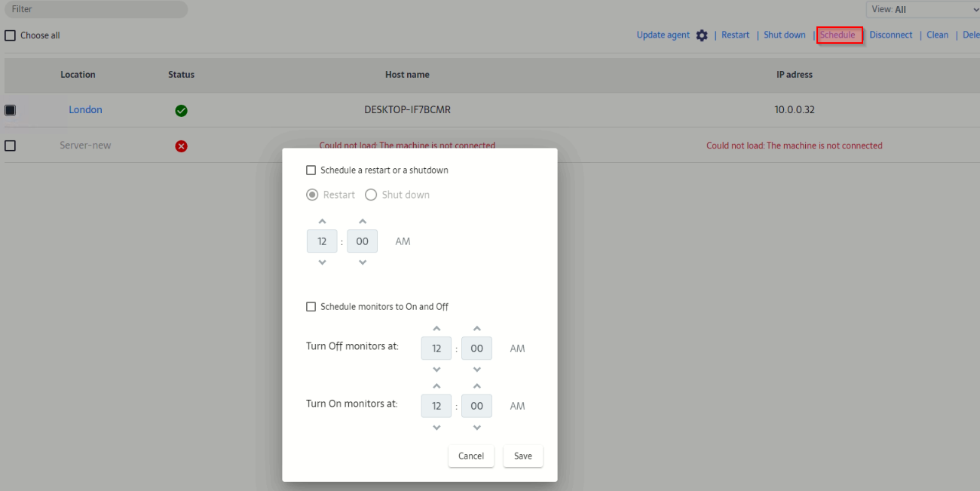Decrease restart minutes with down arrow
980x491 pixels.
[363, 262]
